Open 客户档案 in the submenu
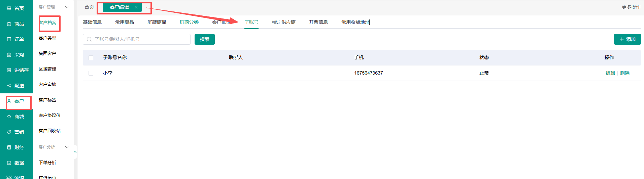Screen dimensions: 644x179 pyautogui.click(x=48, y=23)
